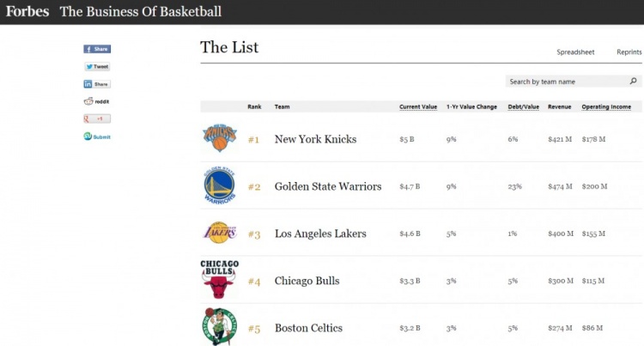Image resolution: width=644 pixels, height=346 pixels.
Task: Sort by 1-Yr Value Change column
Action: pos(471,106)
